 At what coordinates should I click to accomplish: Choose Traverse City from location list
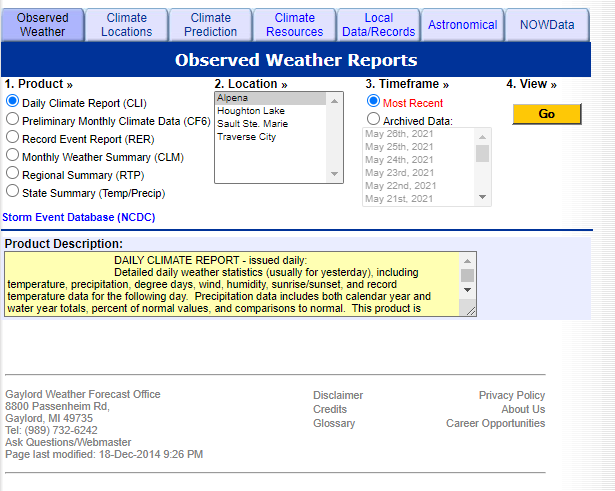pyautogui.click(x=246, y=137)
